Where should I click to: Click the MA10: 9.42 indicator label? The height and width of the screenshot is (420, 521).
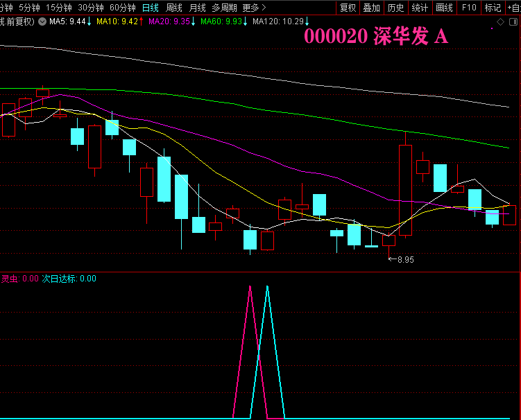pos(119,21)
